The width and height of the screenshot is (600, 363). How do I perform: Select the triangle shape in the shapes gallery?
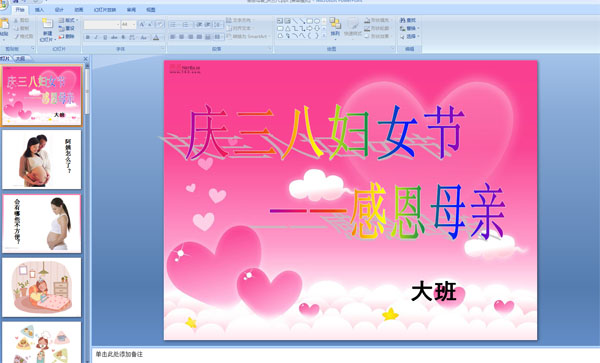click(x=287, y=28)
